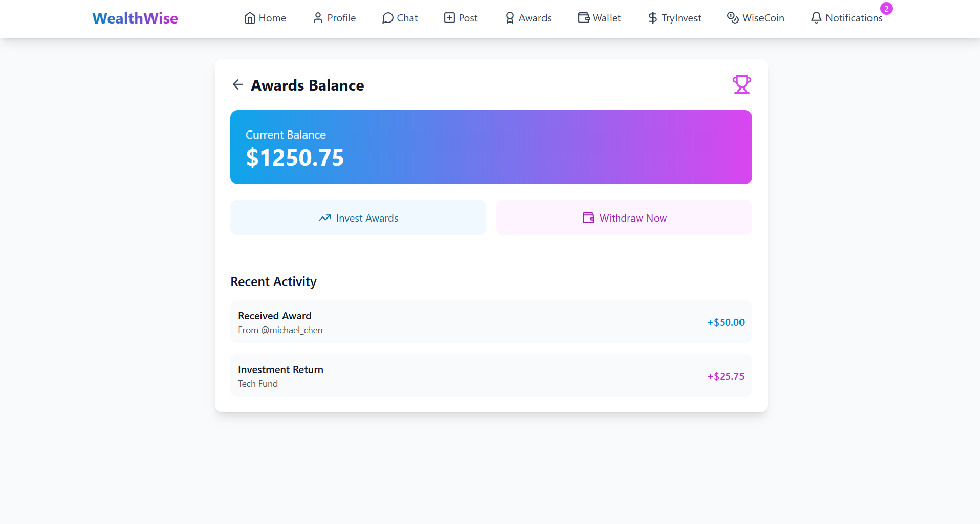Click the Notifications bell icon
The height and width of the screenshot is (524, 980).
[x=816, y=18]
